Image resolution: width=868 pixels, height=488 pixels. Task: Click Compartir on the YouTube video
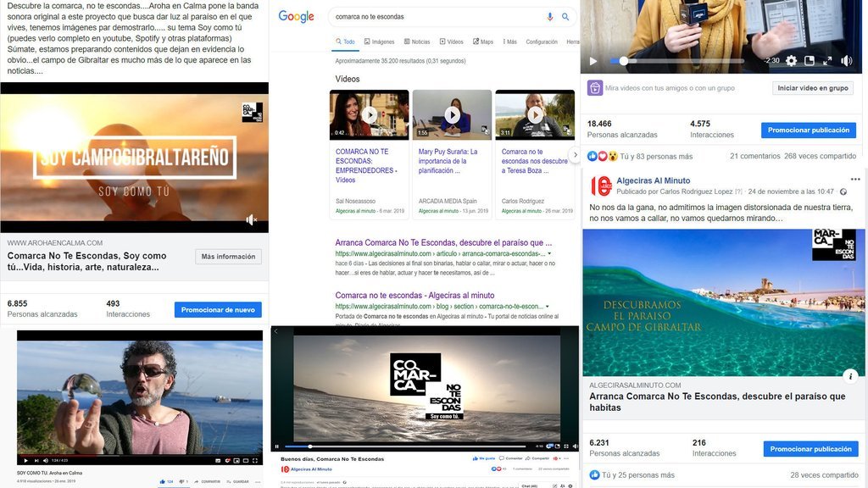[x=208, y=481]
